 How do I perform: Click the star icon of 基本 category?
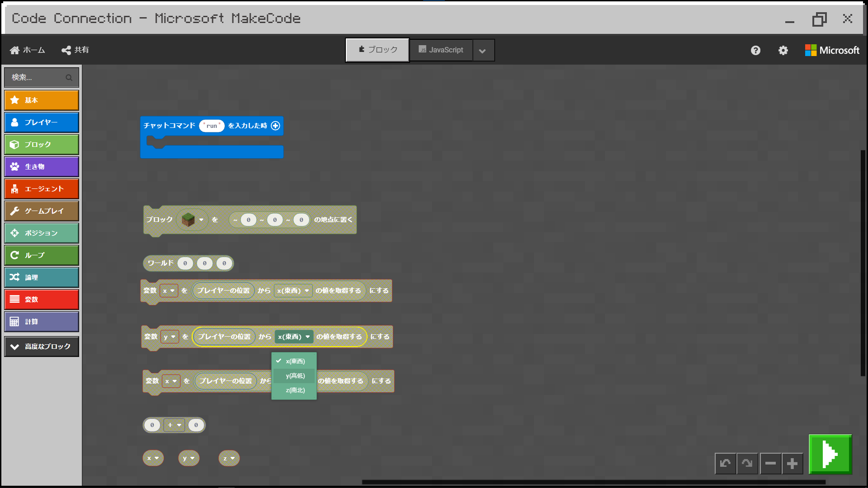pos(14,100)
